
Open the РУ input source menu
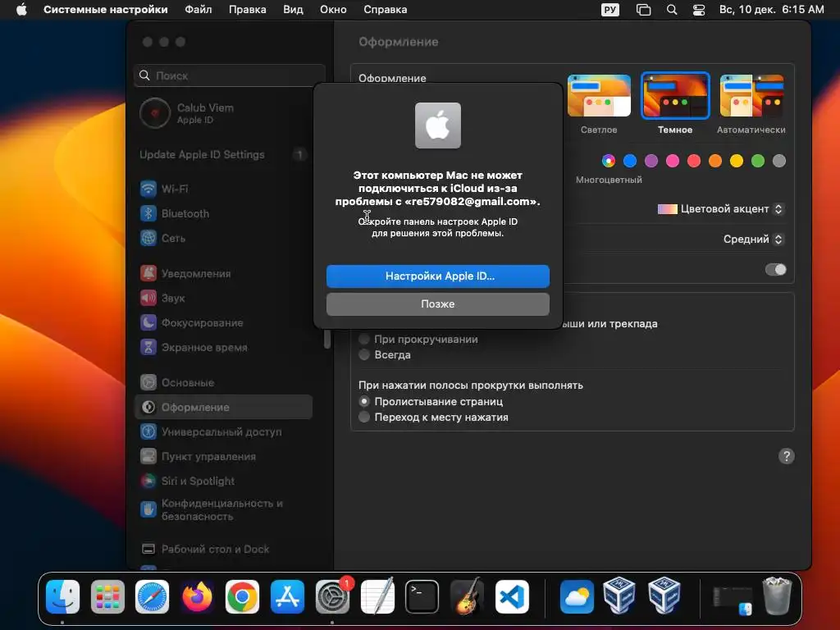609,10
